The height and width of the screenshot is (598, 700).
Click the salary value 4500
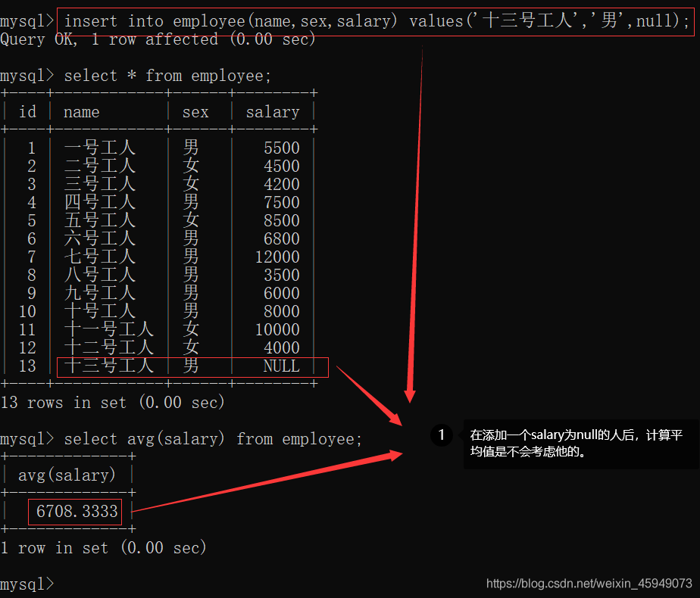(282, 167)
